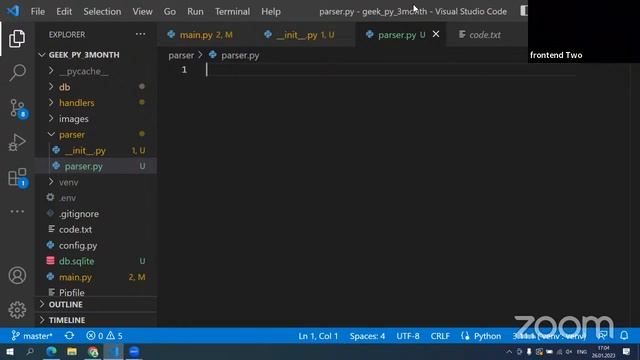This screenshot has height=360, width=640.
Task: Expand the venv folder
Action: pyautogui.click(x=68, y=182)
